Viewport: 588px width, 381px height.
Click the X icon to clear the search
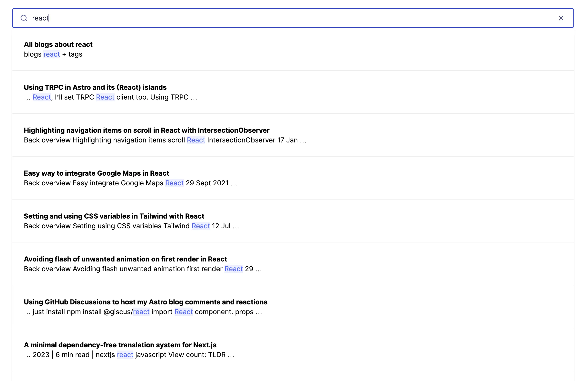[x=561, y=18]
